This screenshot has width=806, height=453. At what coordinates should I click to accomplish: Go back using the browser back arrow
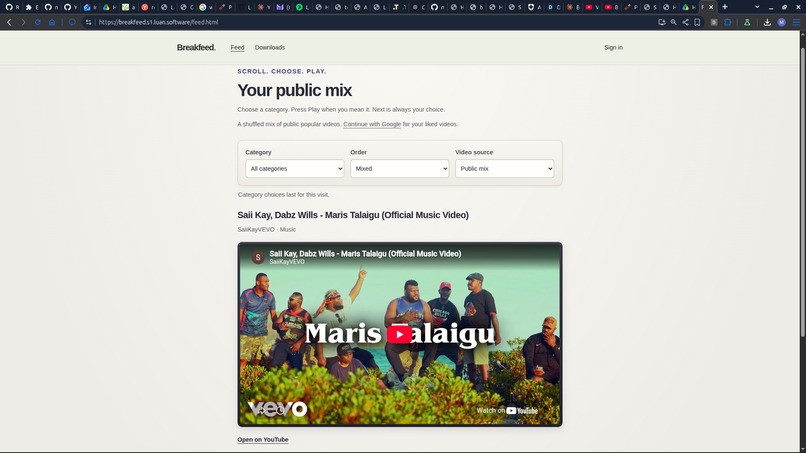pyautogui.click(x=9, y=23)
